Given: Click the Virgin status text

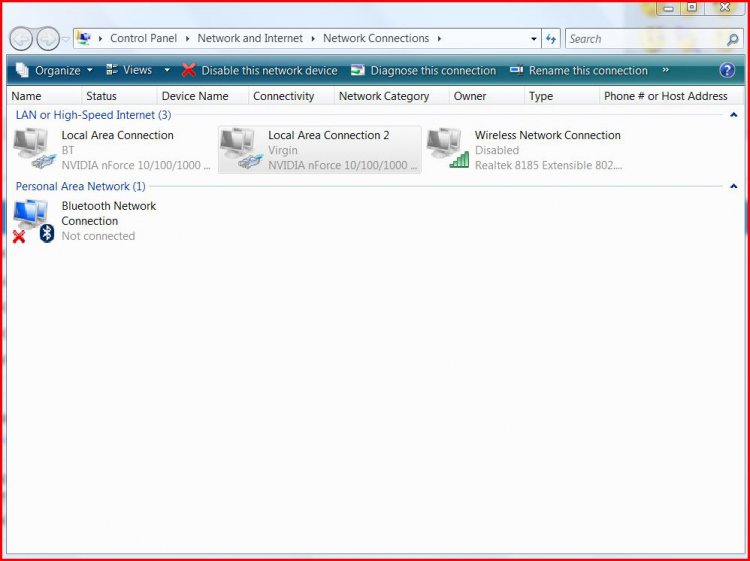Looking at the screenshot, I should 283,150.
